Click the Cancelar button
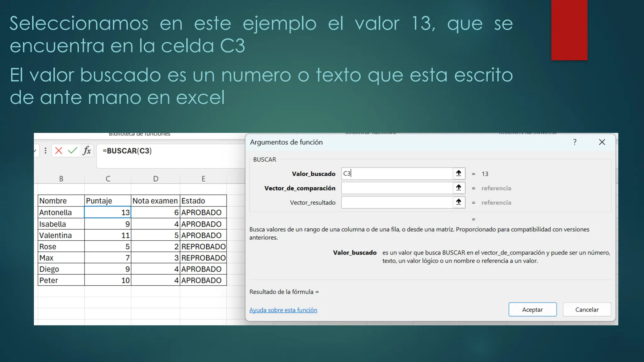644x362 pixels. pyautogui.click(x=587, y=310)
